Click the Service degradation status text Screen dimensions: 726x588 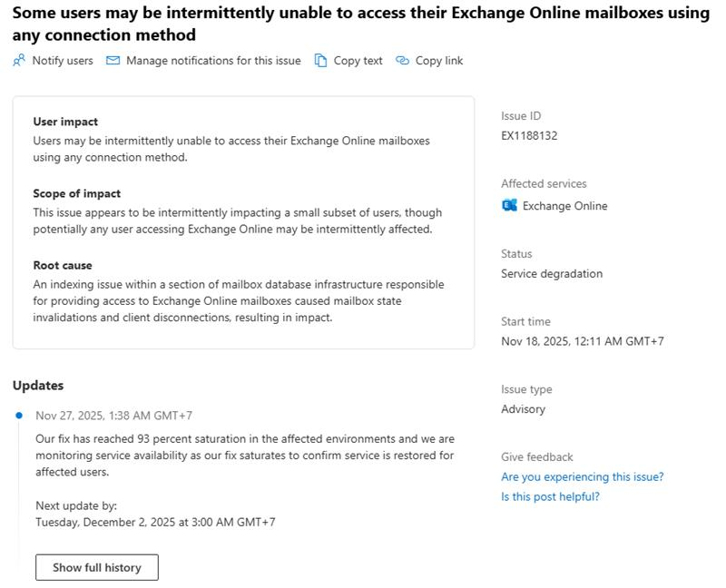pos(551,273)
